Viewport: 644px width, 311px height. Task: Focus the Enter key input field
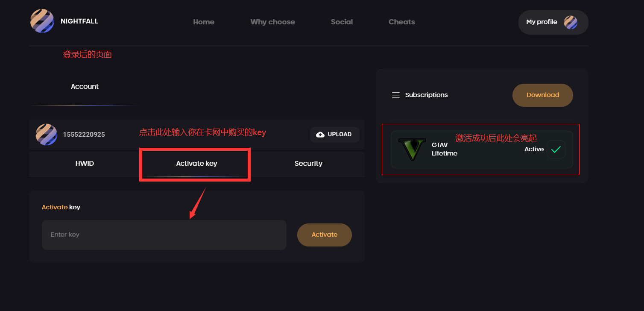pyautogui.click(x=164, y=235)
